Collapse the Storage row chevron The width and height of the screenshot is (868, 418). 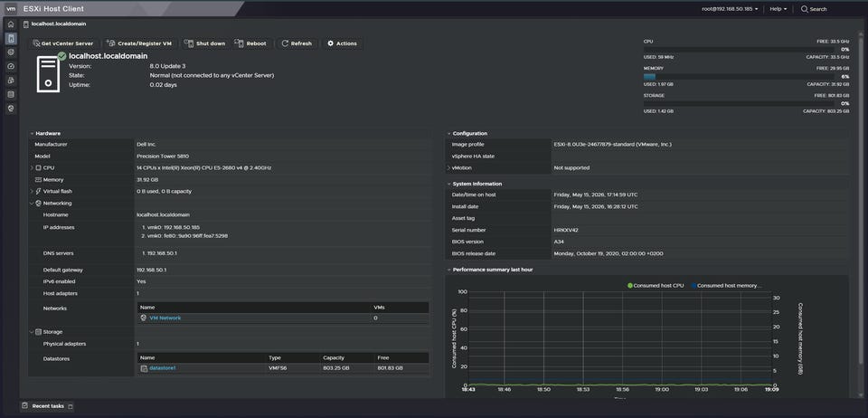(x=32, y=332)
